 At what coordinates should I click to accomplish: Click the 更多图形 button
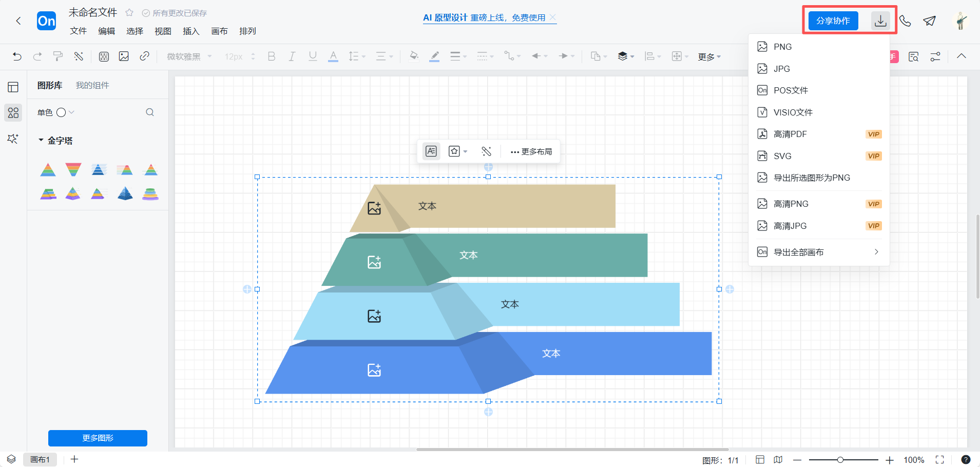[98, 438]
